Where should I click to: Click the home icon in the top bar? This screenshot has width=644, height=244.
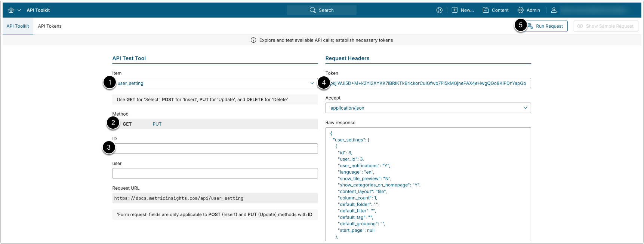click(11, 10)
